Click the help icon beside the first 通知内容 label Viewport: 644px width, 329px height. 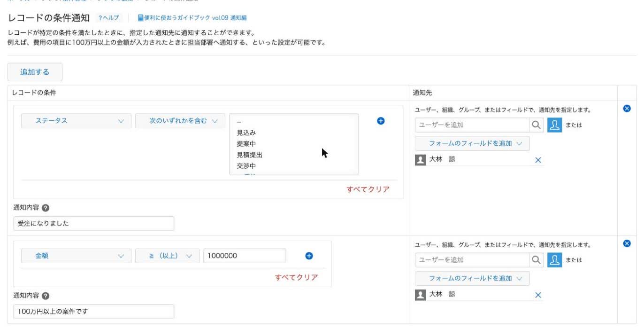point(46,208)
